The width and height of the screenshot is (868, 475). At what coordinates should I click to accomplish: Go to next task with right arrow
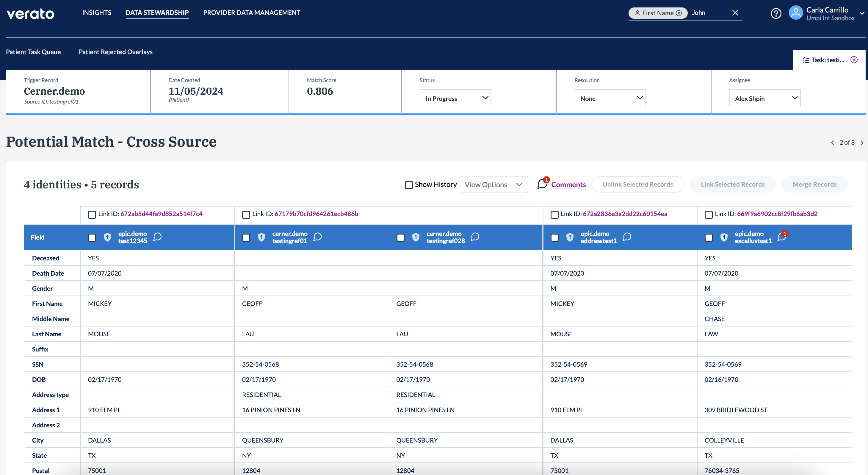click(x=862, y=143)
